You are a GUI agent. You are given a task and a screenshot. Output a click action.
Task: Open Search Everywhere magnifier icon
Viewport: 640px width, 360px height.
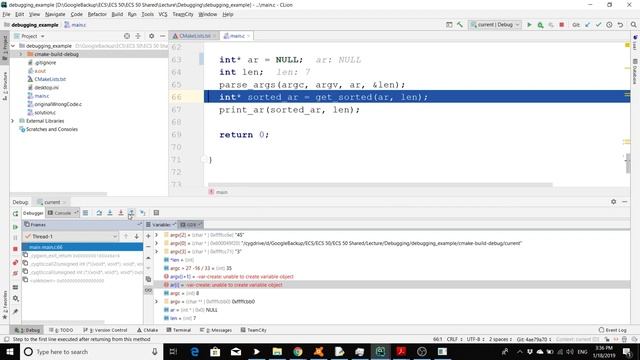point(633,25)
